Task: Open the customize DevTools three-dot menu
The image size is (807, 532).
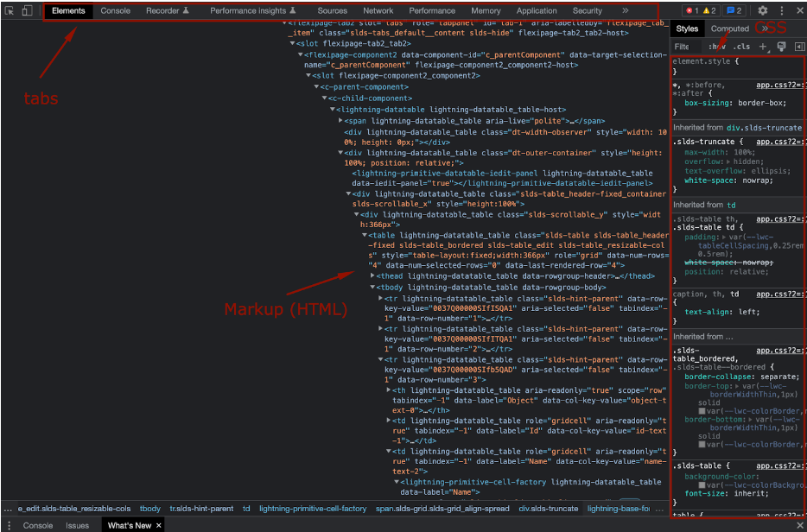Action: [782, 11]
